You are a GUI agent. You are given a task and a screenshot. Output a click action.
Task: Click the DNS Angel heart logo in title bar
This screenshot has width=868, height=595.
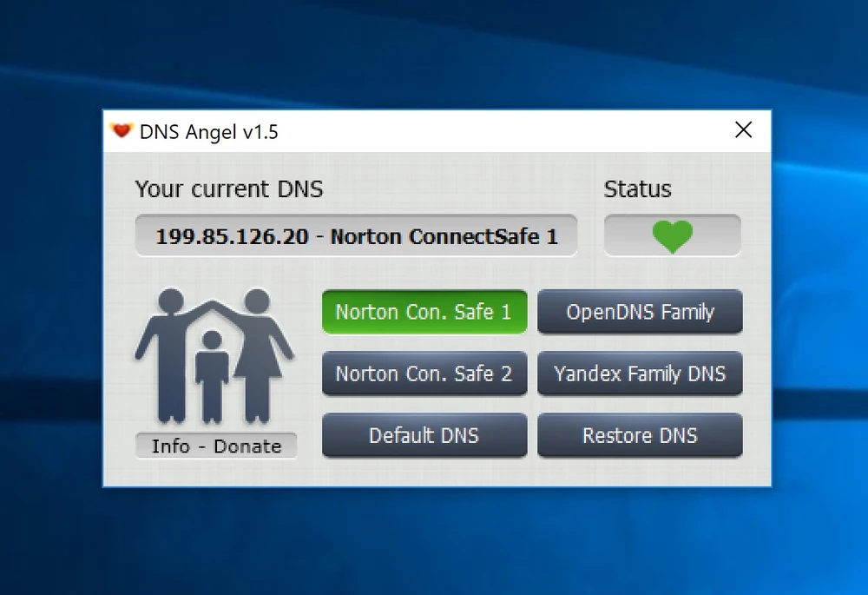tap(122, 131)
